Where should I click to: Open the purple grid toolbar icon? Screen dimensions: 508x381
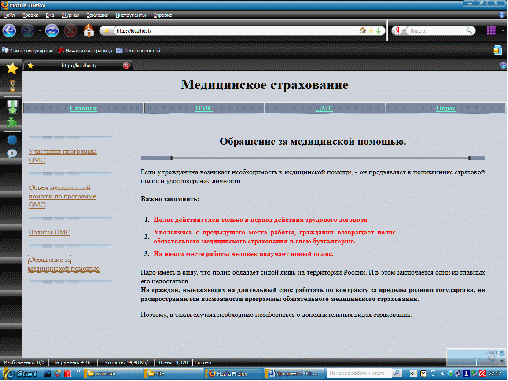point(491,31)
